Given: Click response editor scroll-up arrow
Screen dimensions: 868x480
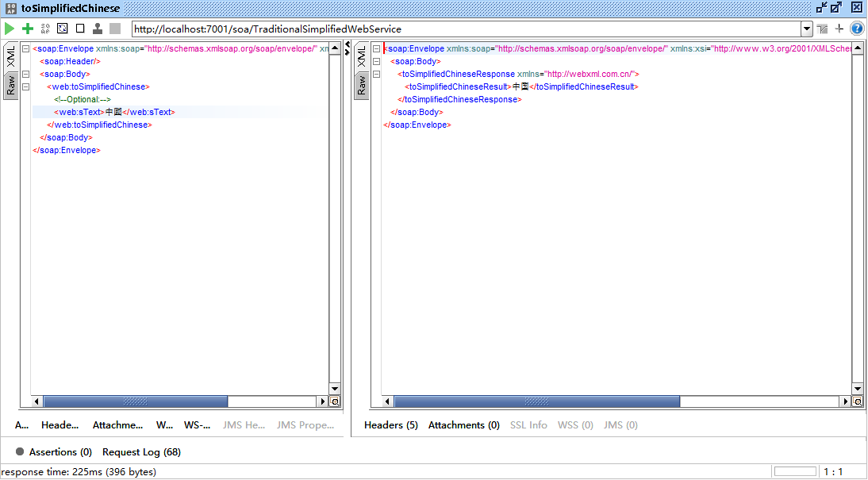Looking at the screenshot, I should 858,48.
